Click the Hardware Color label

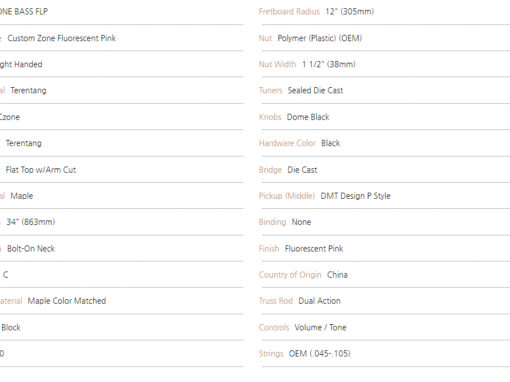(287, 143)
